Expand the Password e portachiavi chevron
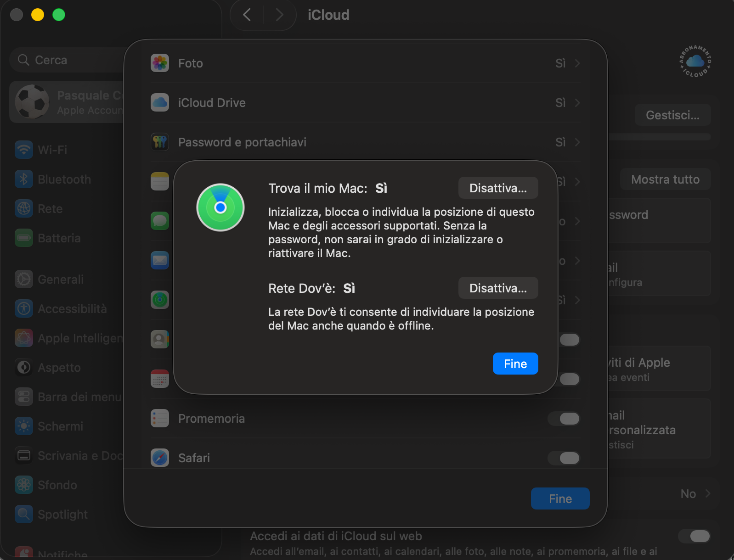The width and height of the screenshot is (734, 560). [x=577, y=142]
